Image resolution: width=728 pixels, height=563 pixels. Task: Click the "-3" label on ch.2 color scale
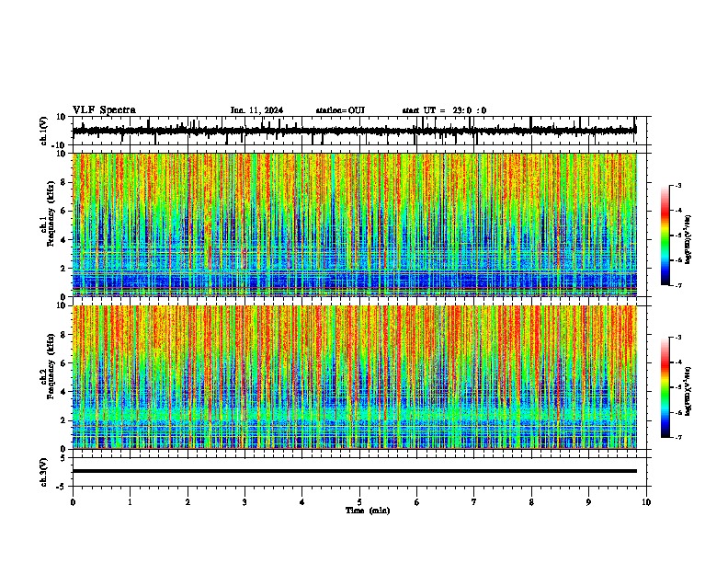(677, 338)
